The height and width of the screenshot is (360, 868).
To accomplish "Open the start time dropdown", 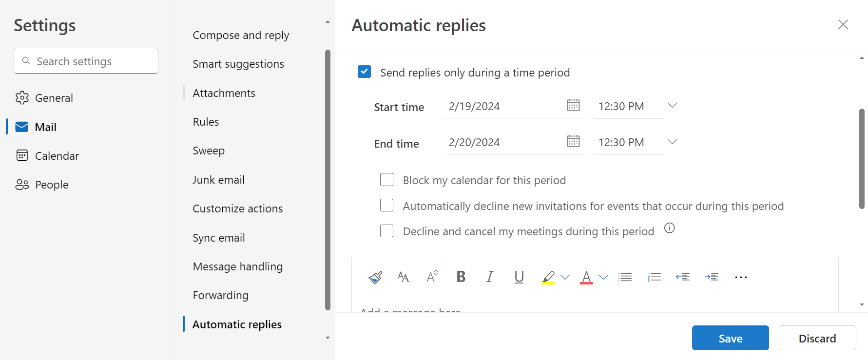I will pos(672,105).
